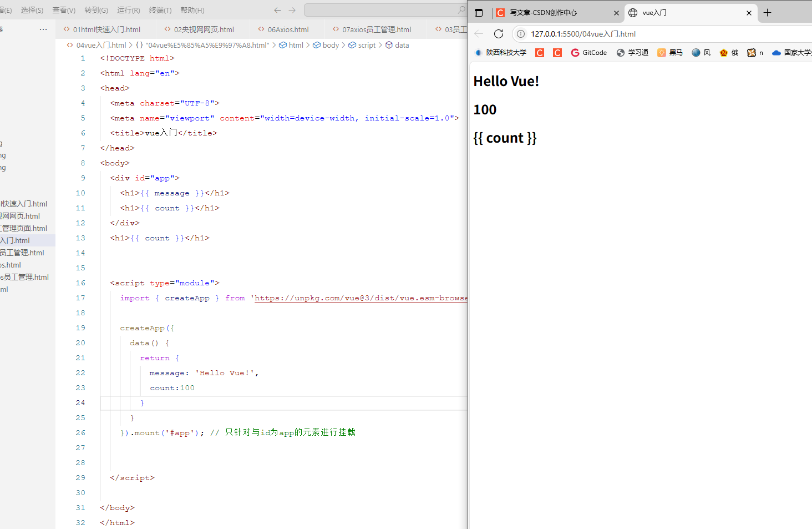The height and width of the screenshot is (529, 812).
Task: Open the 黑马 bookmark
Action: [x=670, y=53]
